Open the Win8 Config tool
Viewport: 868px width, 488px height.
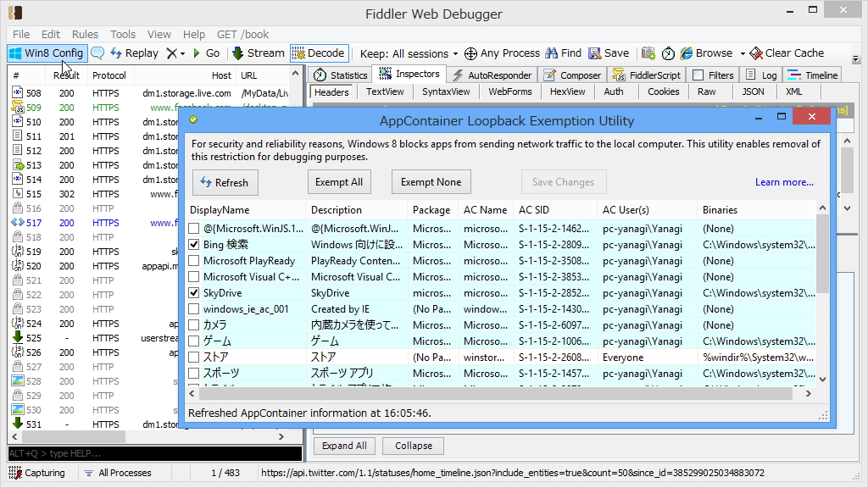(46, 53)
